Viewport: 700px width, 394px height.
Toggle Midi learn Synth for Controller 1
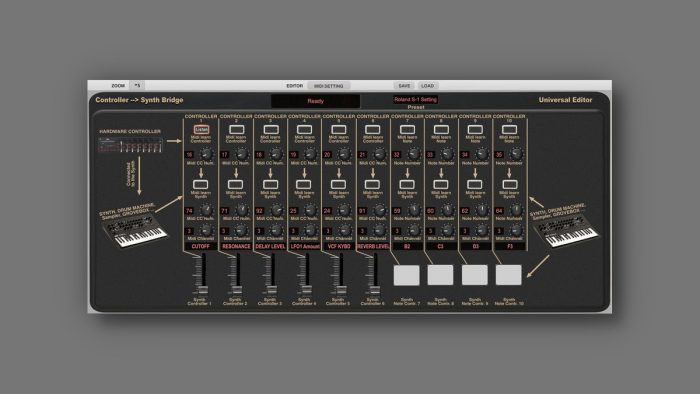click(201, 184)
